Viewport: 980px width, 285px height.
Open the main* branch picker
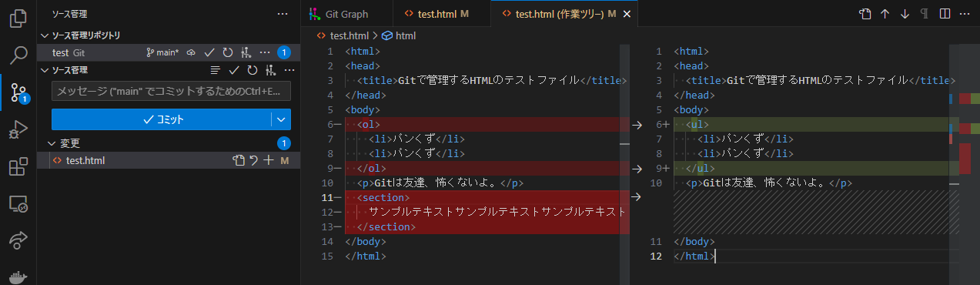[162, 52]
